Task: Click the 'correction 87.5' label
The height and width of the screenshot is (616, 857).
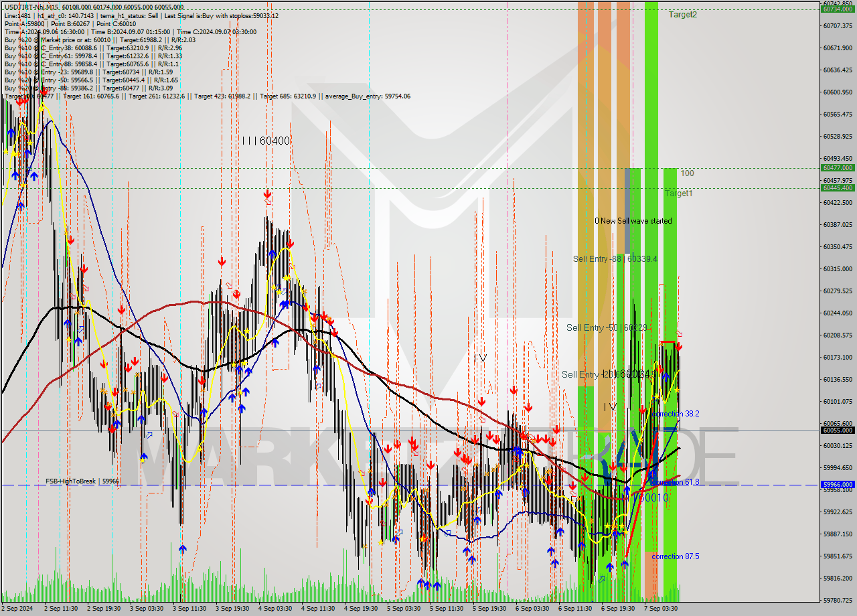Action: tap(676, 556)
